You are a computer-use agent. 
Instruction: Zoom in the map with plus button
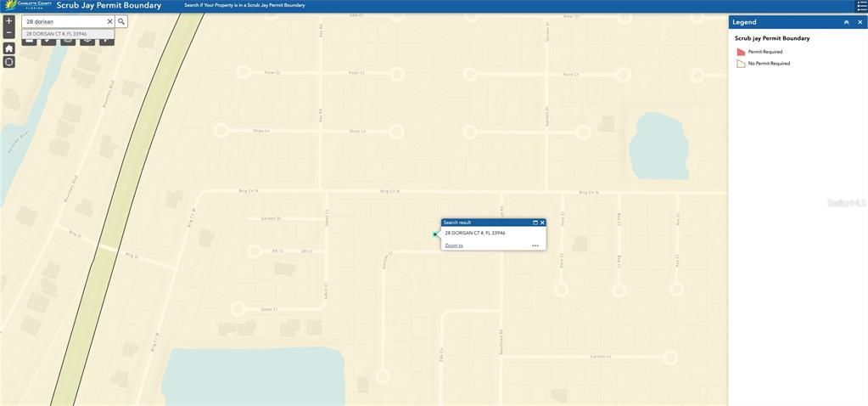(8, 20)
